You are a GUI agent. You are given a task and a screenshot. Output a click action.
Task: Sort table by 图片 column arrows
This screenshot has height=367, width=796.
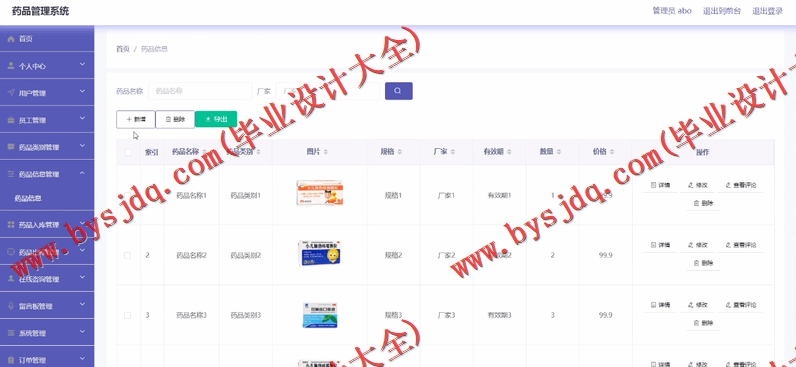[326, 152]
